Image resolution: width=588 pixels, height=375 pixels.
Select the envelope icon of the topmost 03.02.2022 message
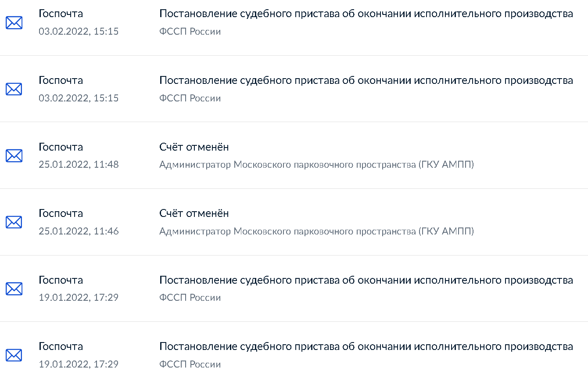[x=14, y=23]
